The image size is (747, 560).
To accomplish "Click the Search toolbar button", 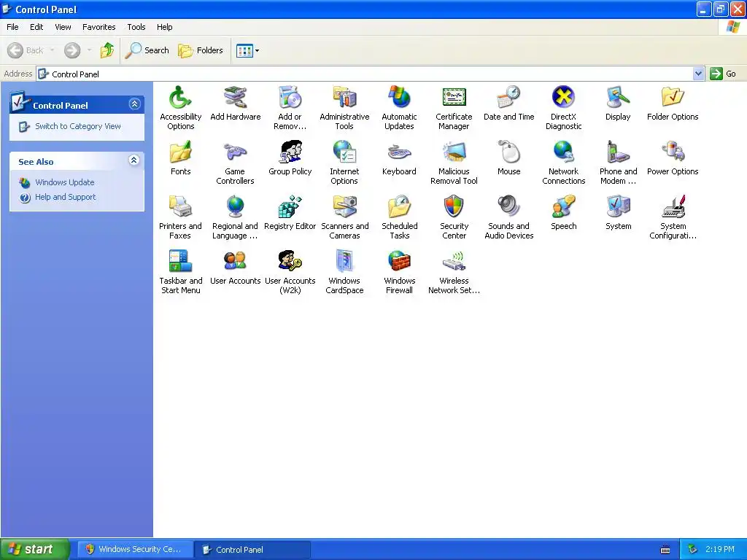I will point(147,50).
